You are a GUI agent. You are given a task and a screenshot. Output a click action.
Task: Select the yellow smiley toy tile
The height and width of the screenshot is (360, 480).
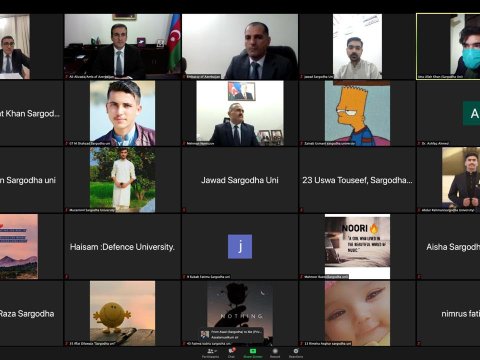(122, 313)
